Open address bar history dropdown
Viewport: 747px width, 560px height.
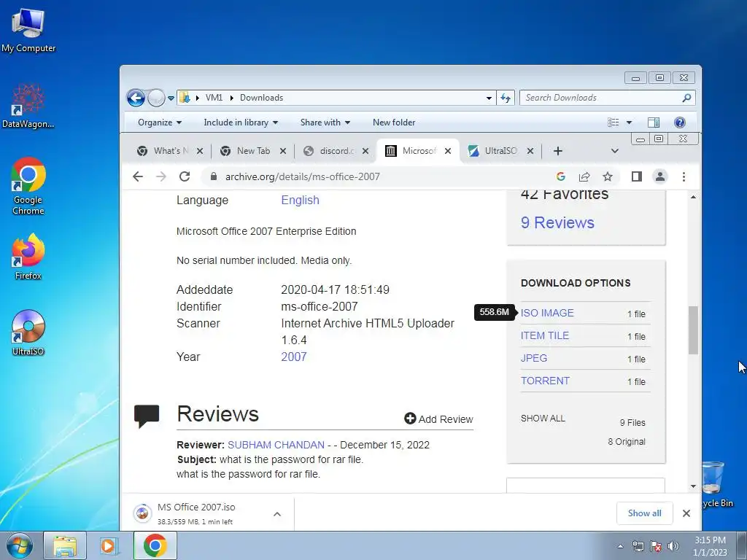pos(489,98)
